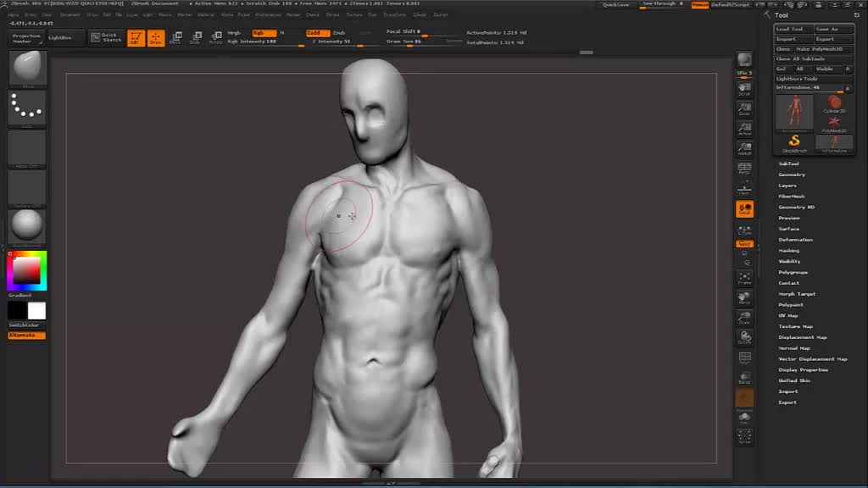Enable Zsub sculpt mode
This screenshot has height=488, width=868.
point(339,33)
